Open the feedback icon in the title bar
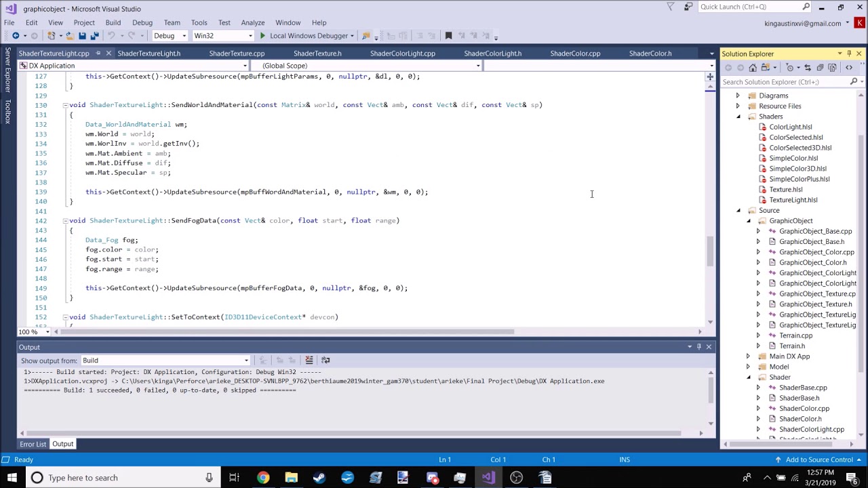Image resolution: width=868 pixels, height=488 pixels. point(688,7)
